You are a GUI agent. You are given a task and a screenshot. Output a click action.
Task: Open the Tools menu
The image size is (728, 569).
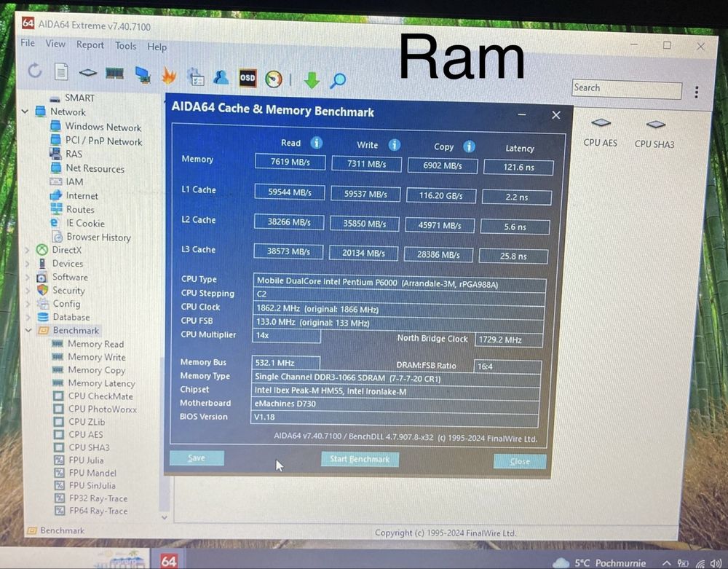coord(126,45)
